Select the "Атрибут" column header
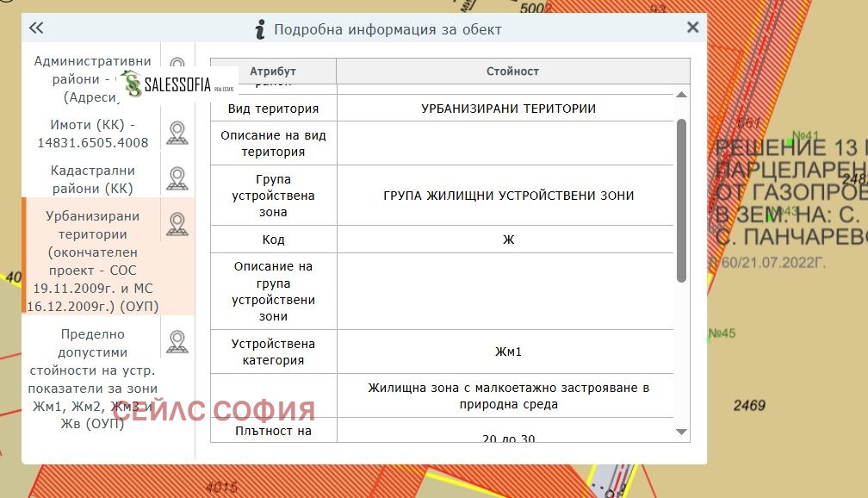The height and width of the screenshot is (498, 868). coord(272,71)
